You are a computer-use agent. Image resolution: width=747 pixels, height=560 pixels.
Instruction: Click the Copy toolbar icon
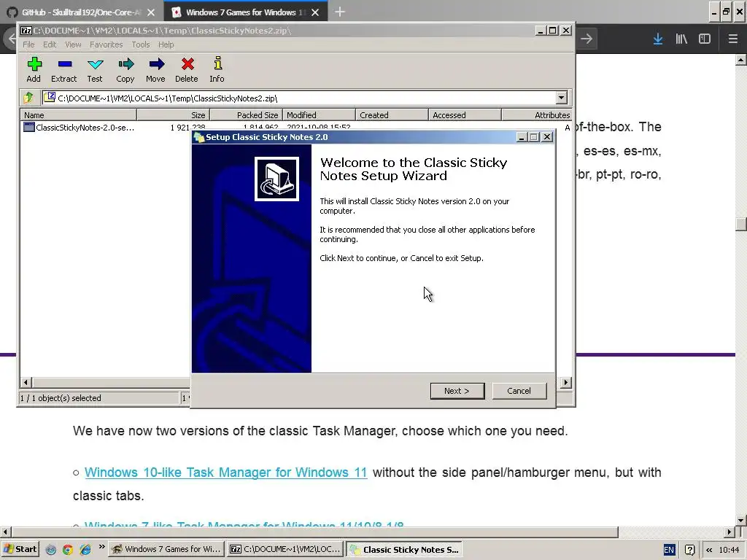coord(125,69)
